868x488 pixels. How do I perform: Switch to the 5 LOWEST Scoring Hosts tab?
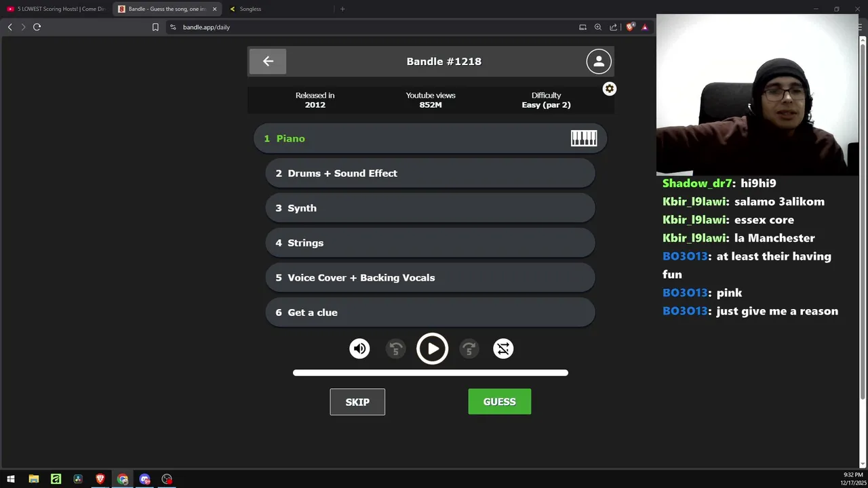point(56,9)
